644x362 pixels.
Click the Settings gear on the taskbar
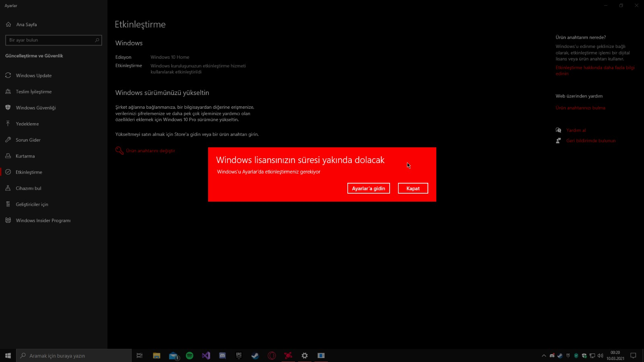click(x=305, y=356)
